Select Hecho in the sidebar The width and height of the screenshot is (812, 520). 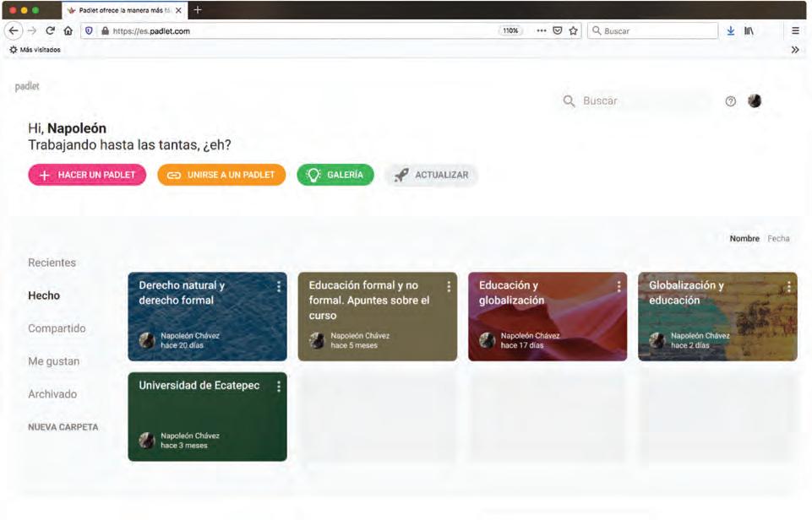[44, 295]
